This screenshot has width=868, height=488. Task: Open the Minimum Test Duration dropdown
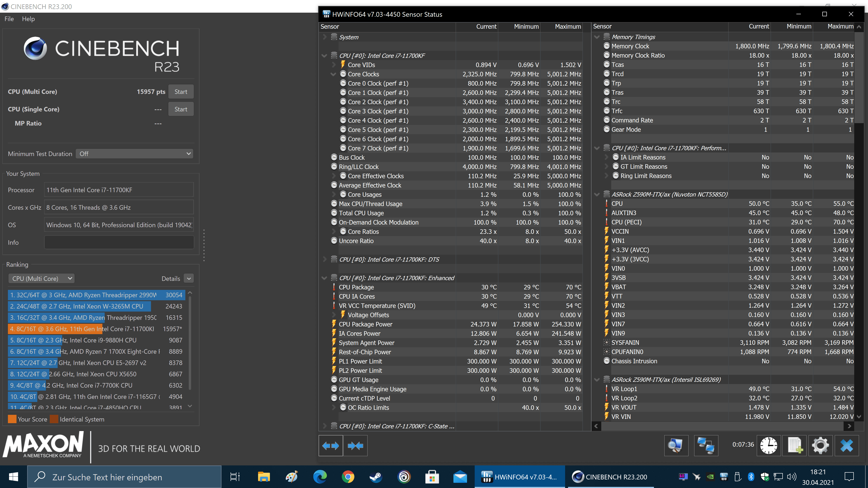point(134,154)
